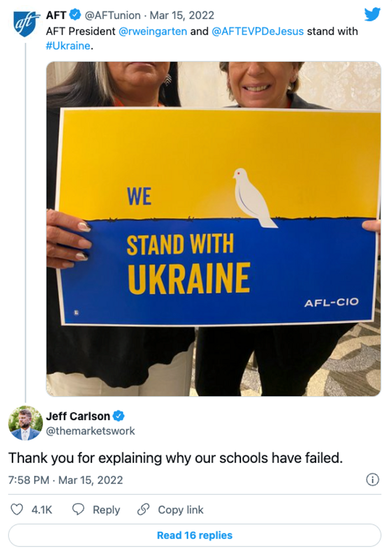
Task: Click the chain link copy icon
Action: (x=143, y=509)
